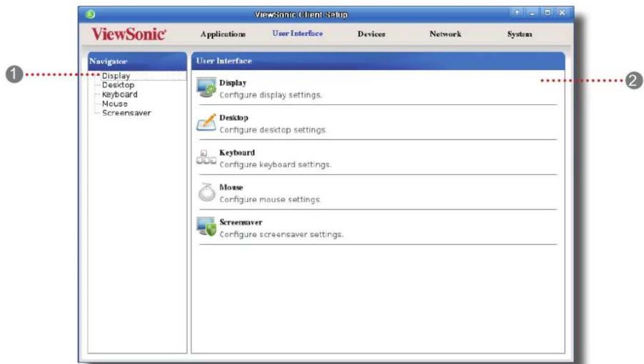Open the Display settings heading link
Screen dimensions: 644x364
tap(233, 83)
